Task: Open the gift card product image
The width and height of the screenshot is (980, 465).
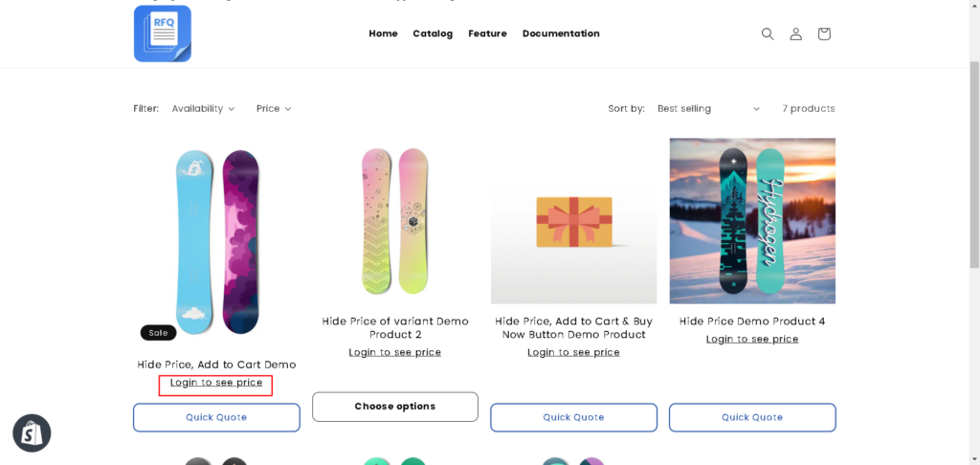Action: tap(573, 221)
